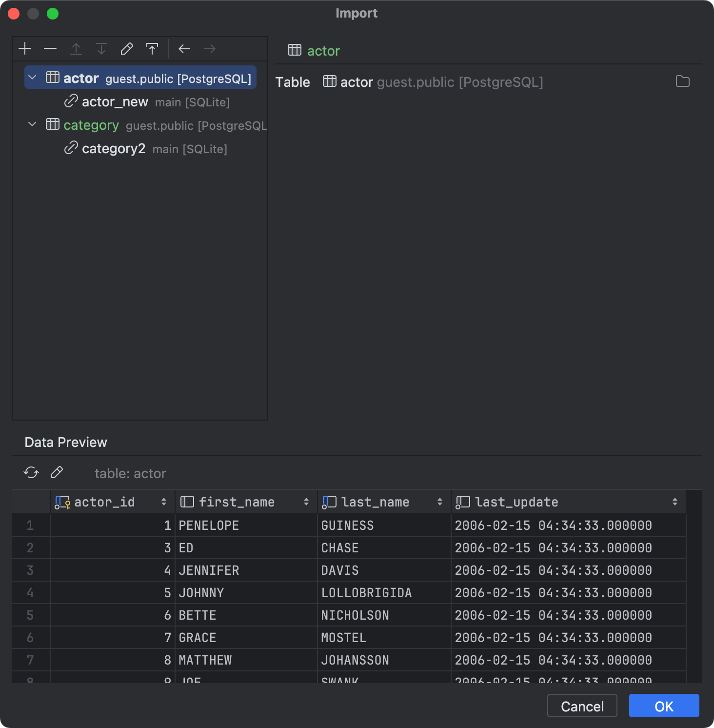Refresh the Data Preview
The height and width of the screenshot is (728, 714).
tap(31, 472)
